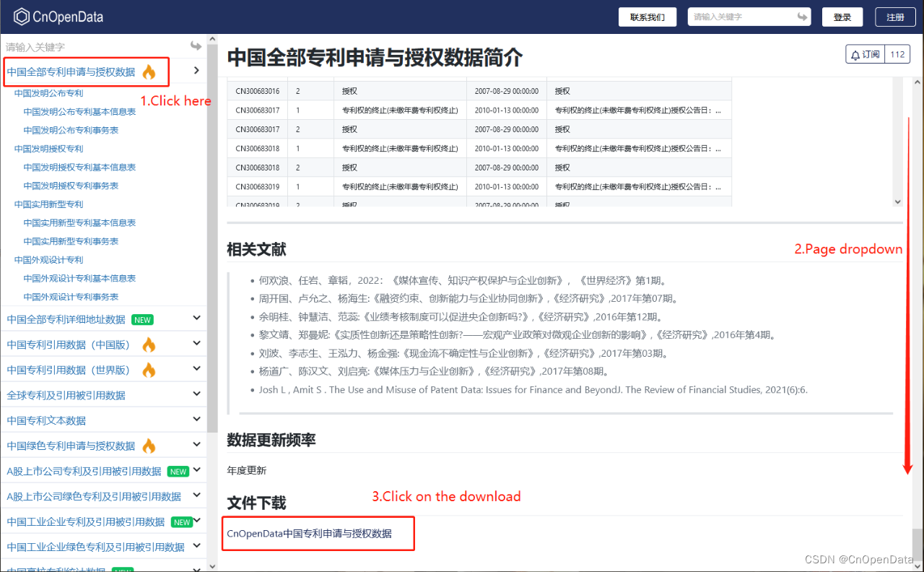This screenshot has width=924, height=572.
Task: Click the 文件下载 heading
Action: pyautogui.click(x=256, y=503)
